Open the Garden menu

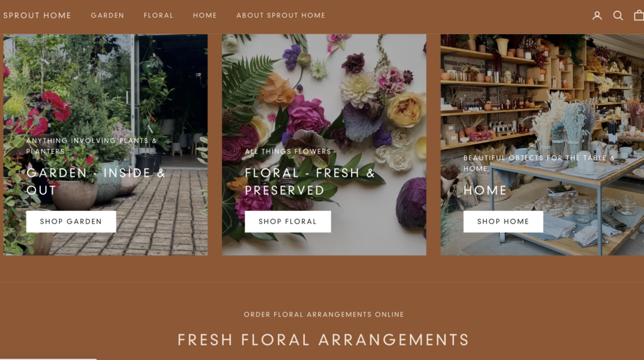(x=107, y=16)
